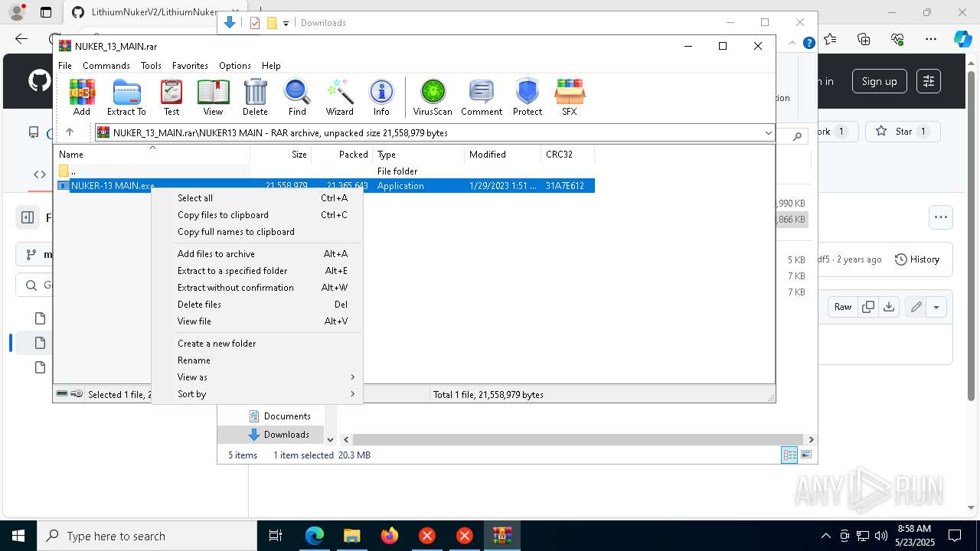Expand View as submenu
This screenshot has width=980, height=551.
click(266, 377)
